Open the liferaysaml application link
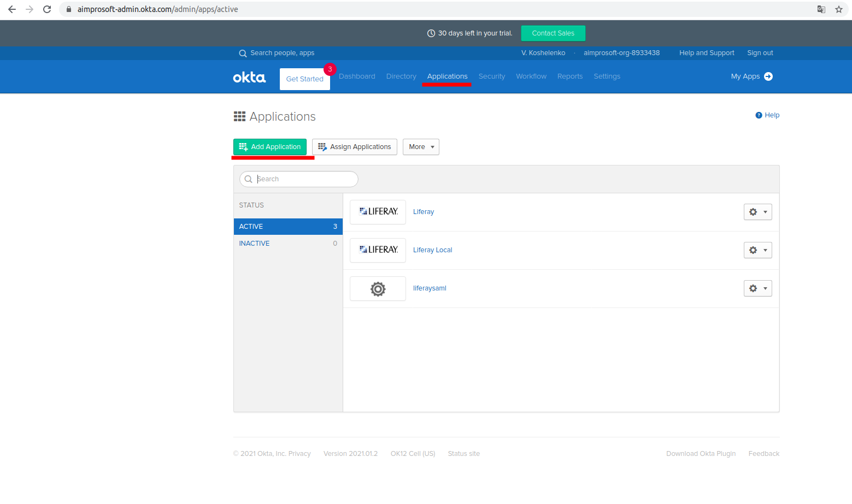The height and width of the screenshot is (504, 852). coord(430,288)
